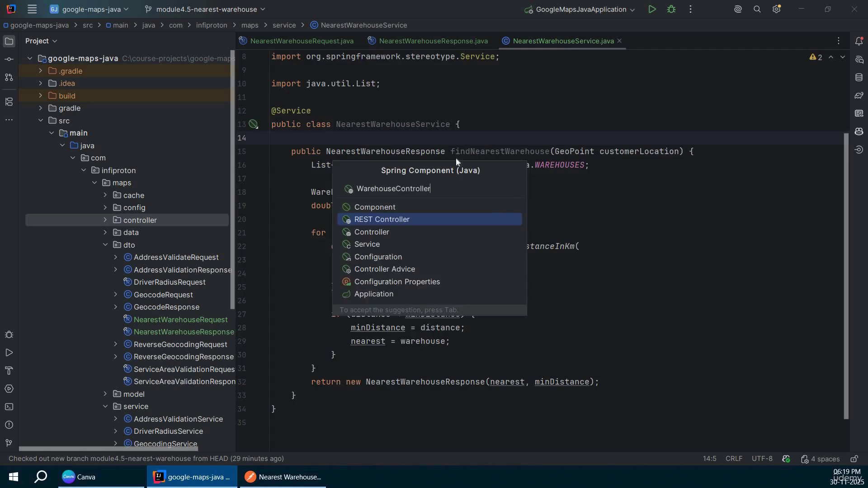Expand the model package folder
Screen dimensions: 868x488
click(105, 394)
